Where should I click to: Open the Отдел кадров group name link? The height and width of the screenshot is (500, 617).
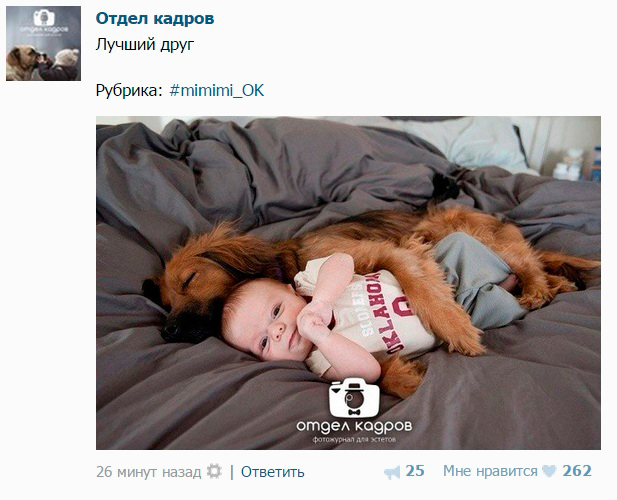[155, 19]
